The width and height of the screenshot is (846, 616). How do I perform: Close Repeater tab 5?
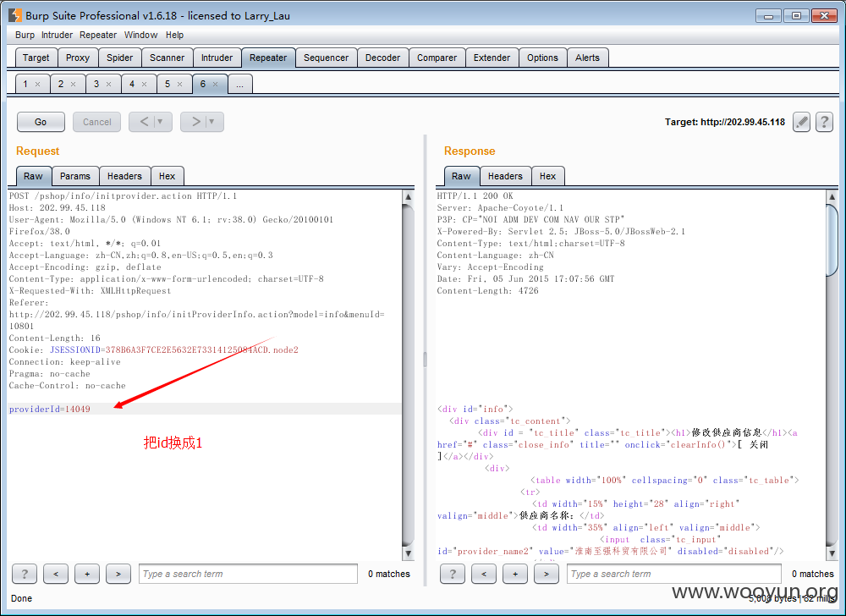coord(180,84)
